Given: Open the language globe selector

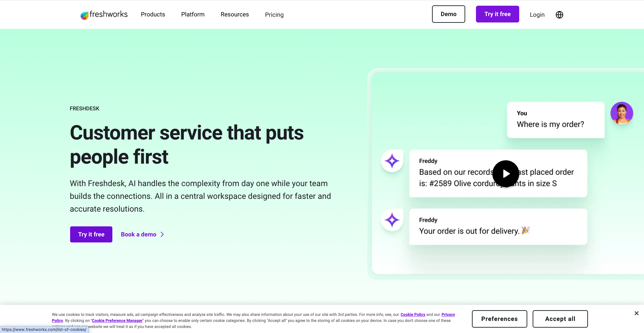Looking at the screenshot, I should click(x=559, y=15).
